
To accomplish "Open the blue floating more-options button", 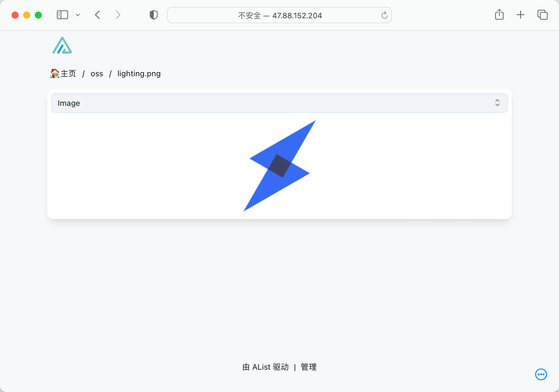I will pos(541,374).
